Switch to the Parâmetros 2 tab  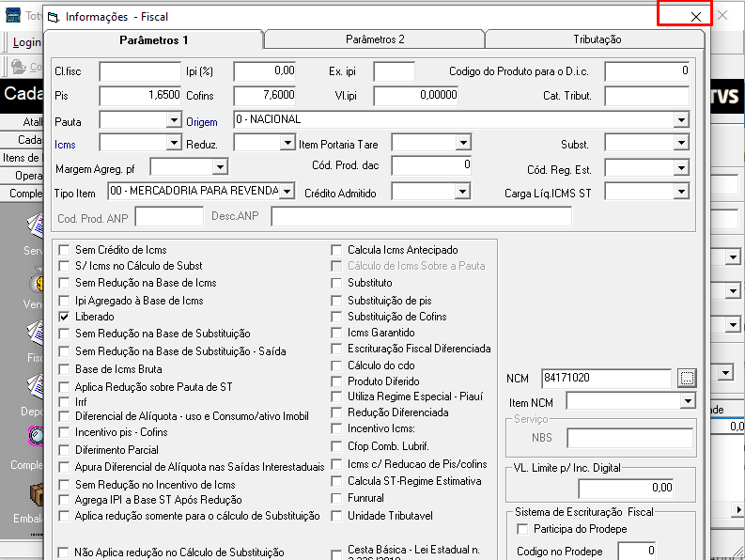pos(375,39)
